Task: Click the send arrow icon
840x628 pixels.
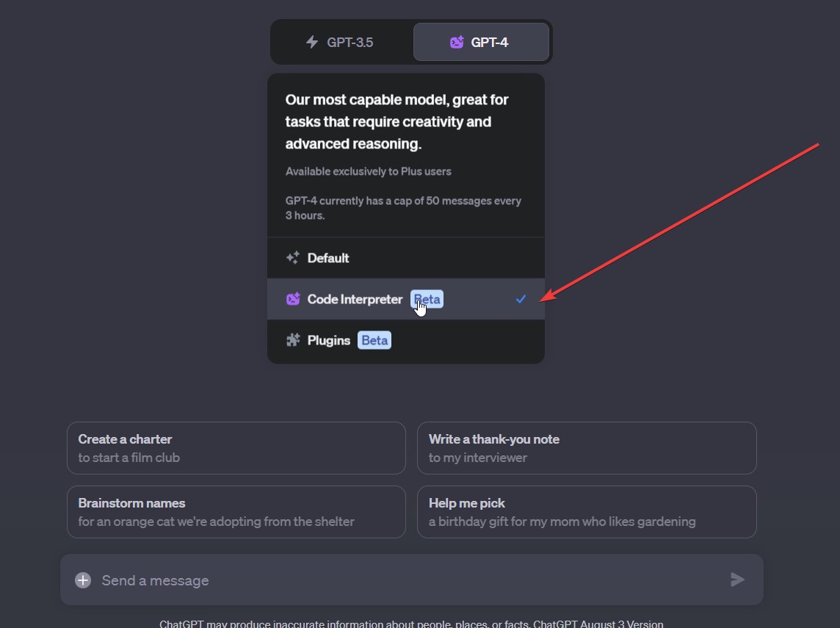Action: [x=738, y=580]
